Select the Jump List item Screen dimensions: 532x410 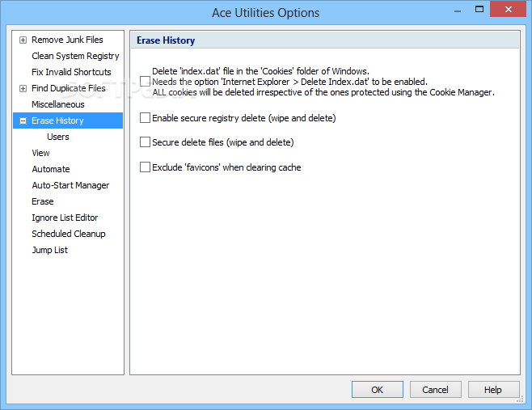pos(50,250)
